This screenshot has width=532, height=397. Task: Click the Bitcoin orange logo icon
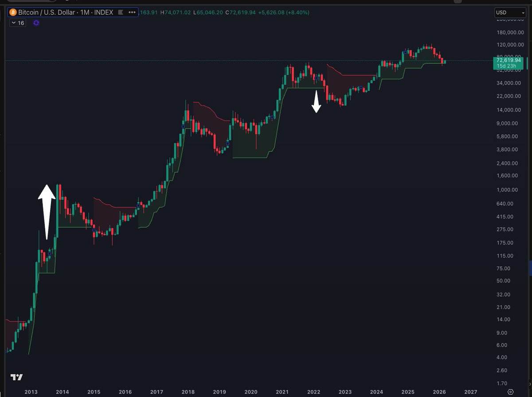[12, 12]
